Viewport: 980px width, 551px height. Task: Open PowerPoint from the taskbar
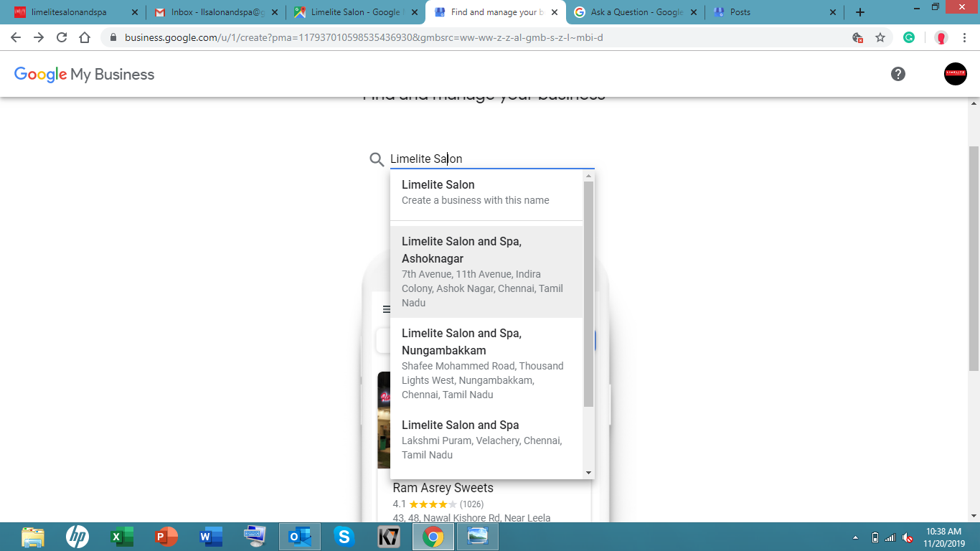click(166, 537)
